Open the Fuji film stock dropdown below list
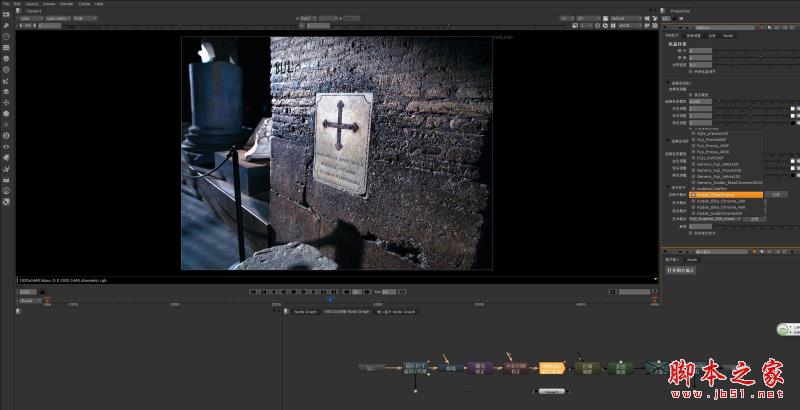Viewport: 800px width, 410px height. pos(714,219)
